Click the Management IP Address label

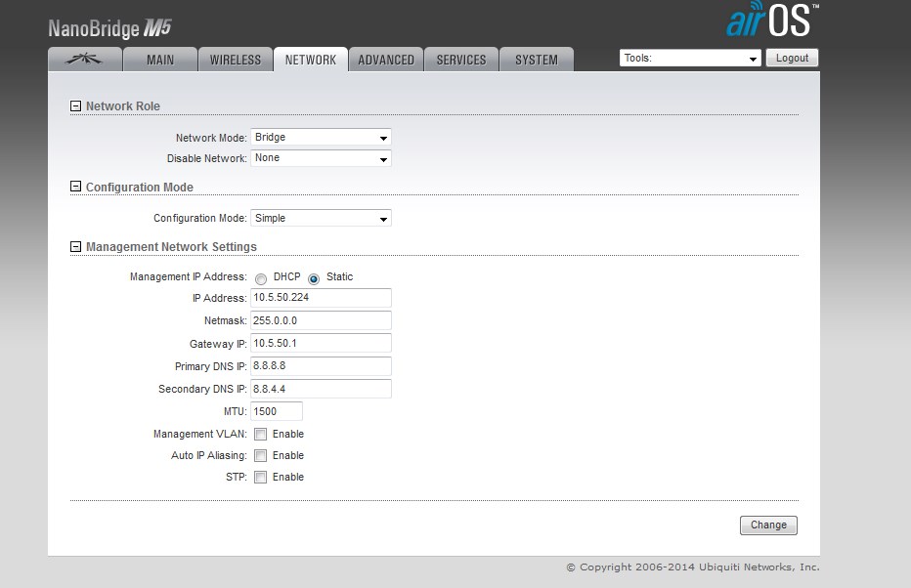pos(189,276)
